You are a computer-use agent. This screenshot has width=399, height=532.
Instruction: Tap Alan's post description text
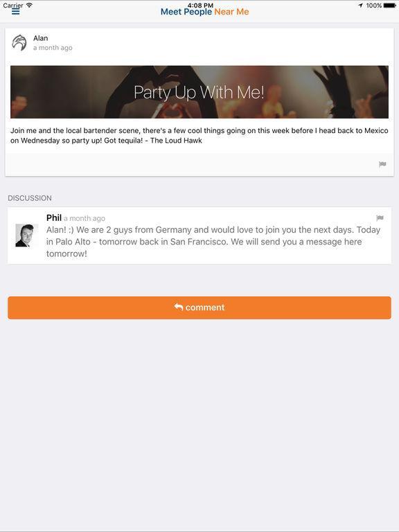coord(199,135)
